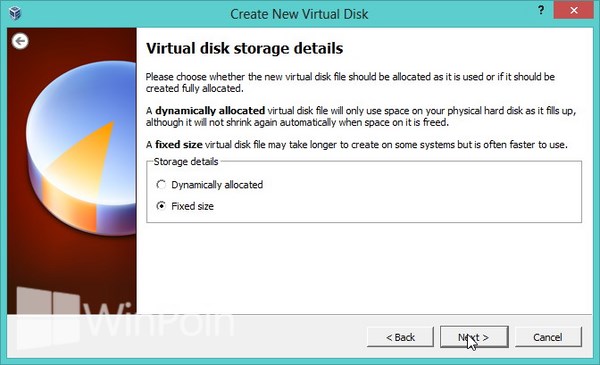Proceed with the Next > button

click(x=474, y=337)
